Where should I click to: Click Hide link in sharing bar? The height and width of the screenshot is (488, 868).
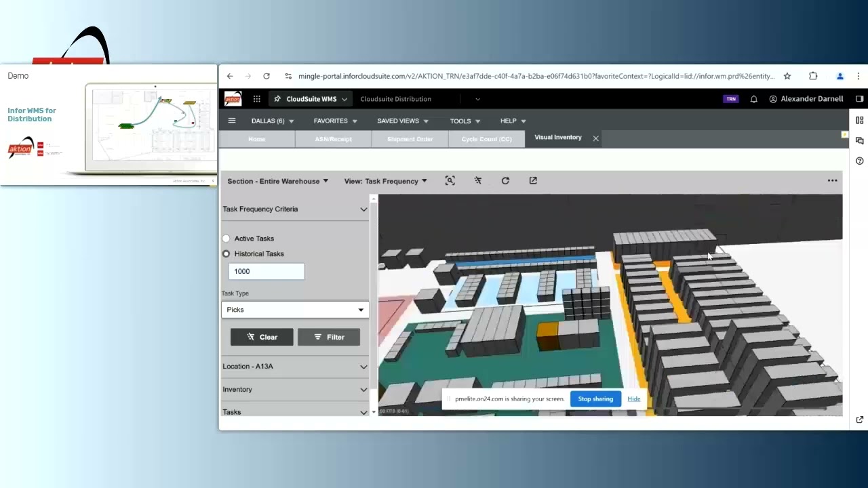click(634, 399)
